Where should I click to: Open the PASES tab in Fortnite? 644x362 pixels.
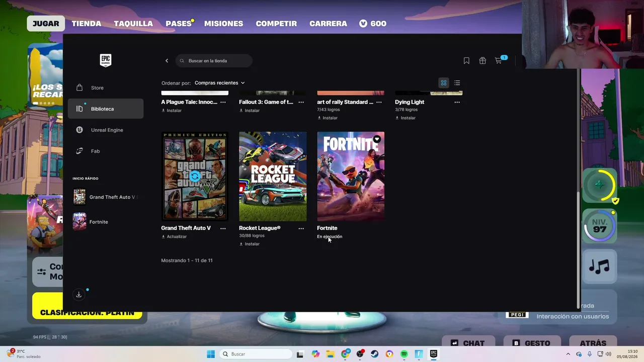179,24
